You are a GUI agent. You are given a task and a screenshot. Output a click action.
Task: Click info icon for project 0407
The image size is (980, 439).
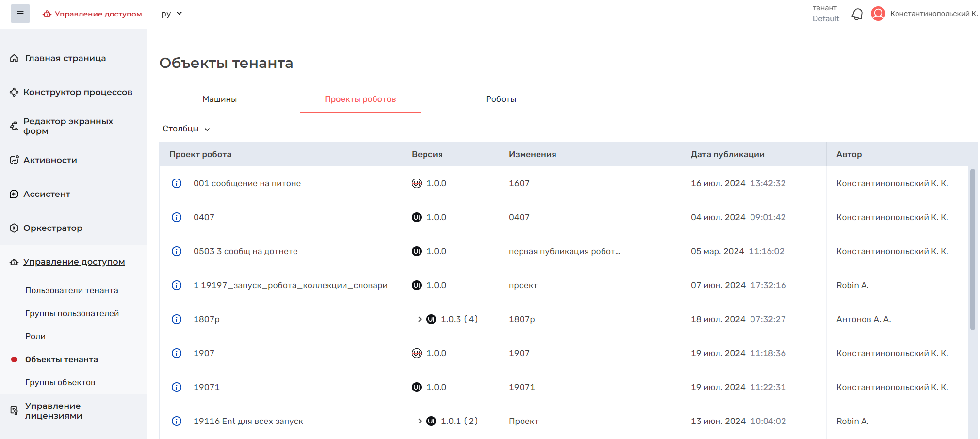coord(177,217)
